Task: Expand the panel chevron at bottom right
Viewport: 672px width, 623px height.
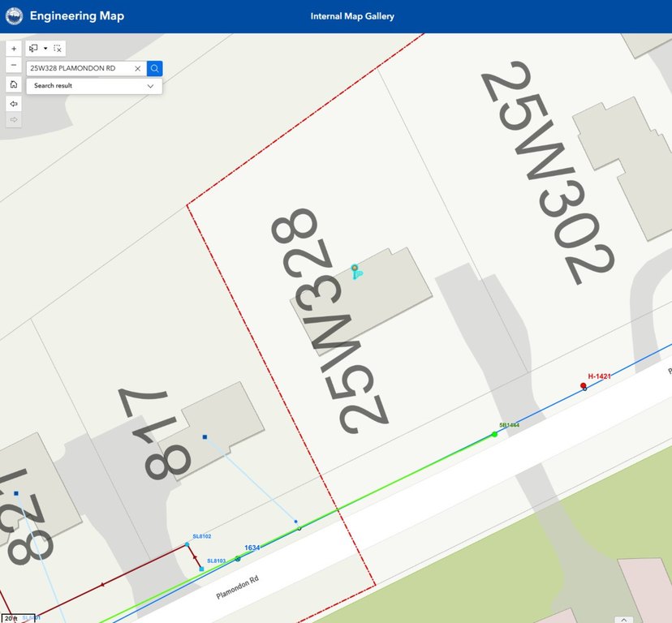Action: pyautogui.click(x=623, y=620)
